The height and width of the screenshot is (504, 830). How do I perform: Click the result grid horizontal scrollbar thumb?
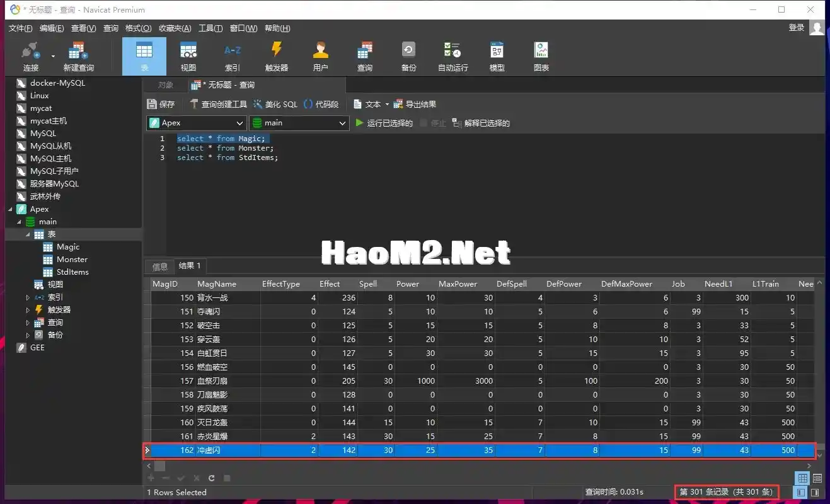[160, 466]
